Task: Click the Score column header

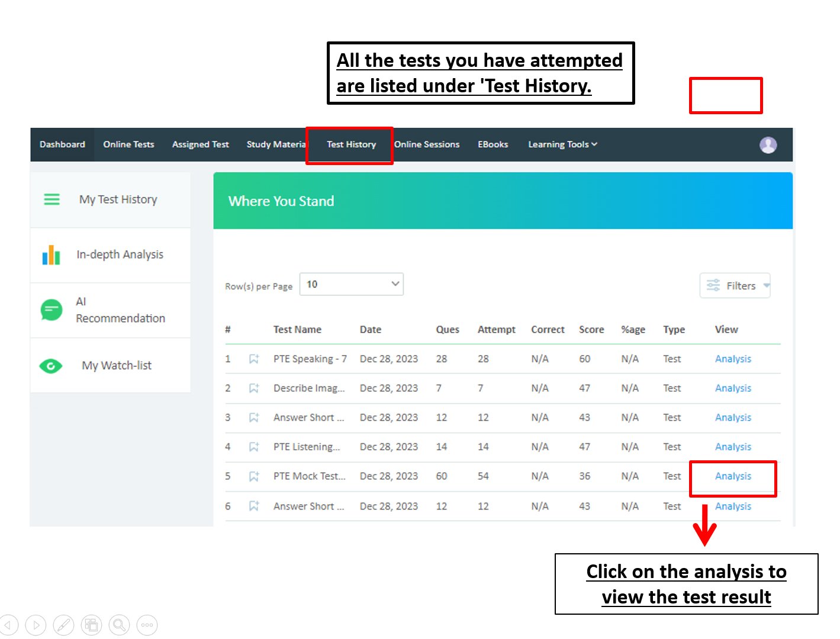Action: 591,330
